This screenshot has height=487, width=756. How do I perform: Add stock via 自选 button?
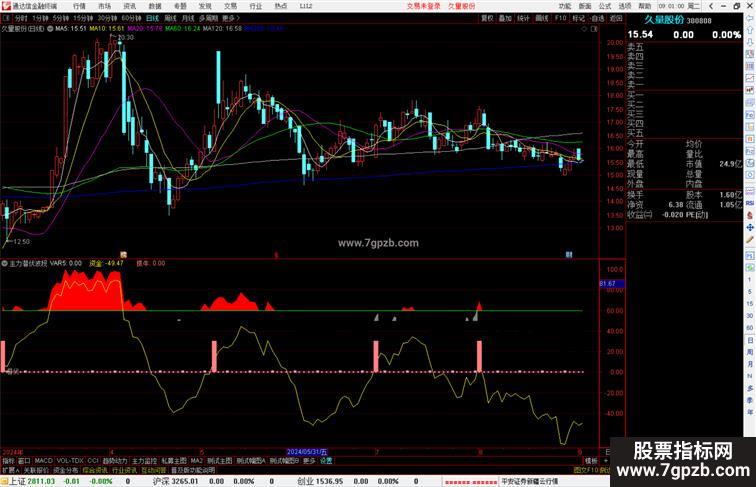(597, 18)
